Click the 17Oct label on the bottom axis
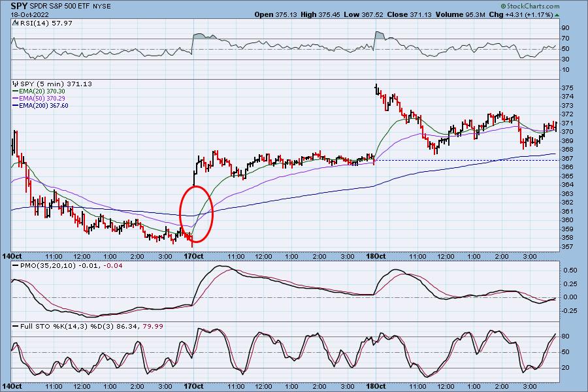588x392 pixels. pos(194,386)
